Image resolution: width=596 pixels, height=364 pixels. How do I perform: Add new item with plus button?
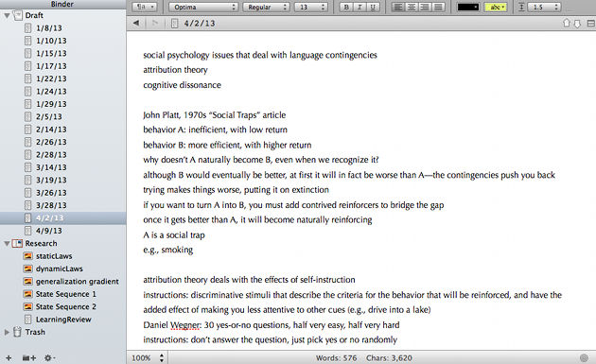coord(9,357)
